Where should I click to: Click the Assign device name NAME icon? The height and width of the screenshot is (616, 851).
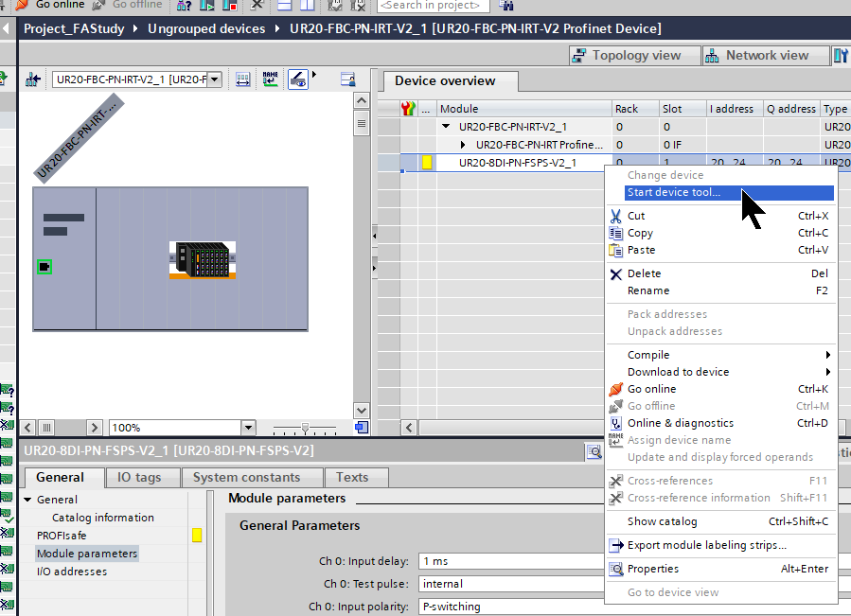[271, 79]
